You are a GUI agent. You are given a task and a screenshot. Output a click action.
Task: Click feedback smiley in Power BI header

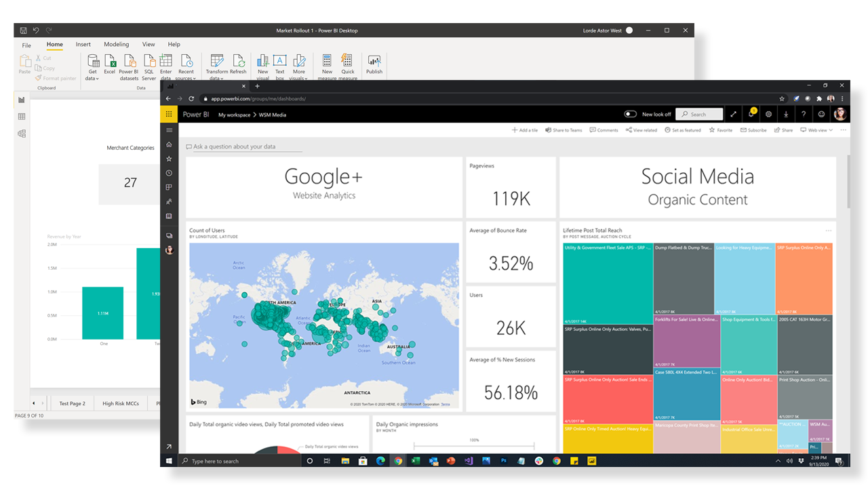(x=821, y=114)
